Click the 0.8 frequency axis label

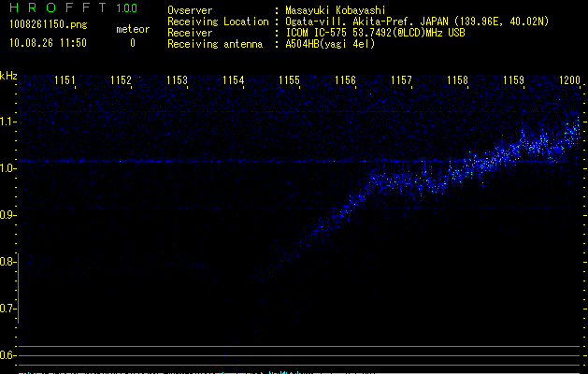[8, 262]
